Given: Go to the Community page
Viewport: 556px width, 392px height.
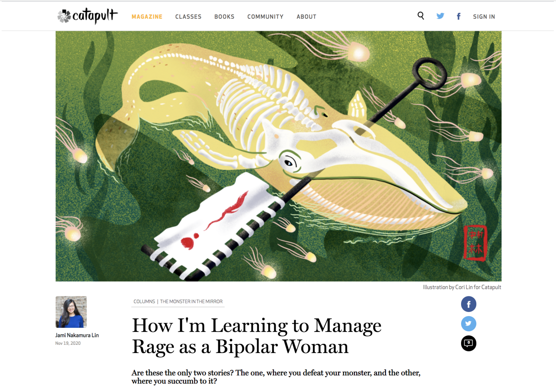Looking at the screenshot, I should pos(265,17).
